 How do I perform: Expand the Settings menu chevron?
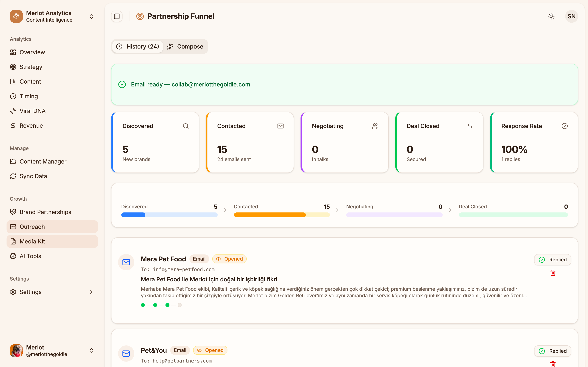91,292
